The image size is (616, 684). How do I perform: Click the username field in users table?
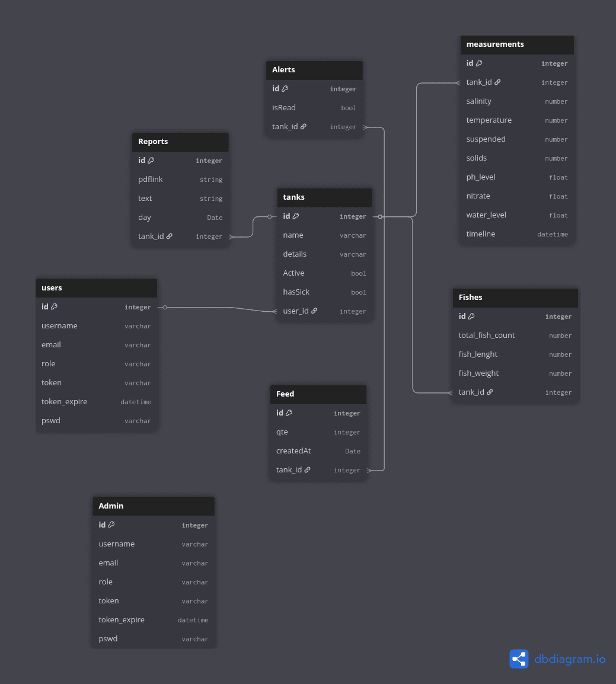pyautogui.click(x=96, y=326)
